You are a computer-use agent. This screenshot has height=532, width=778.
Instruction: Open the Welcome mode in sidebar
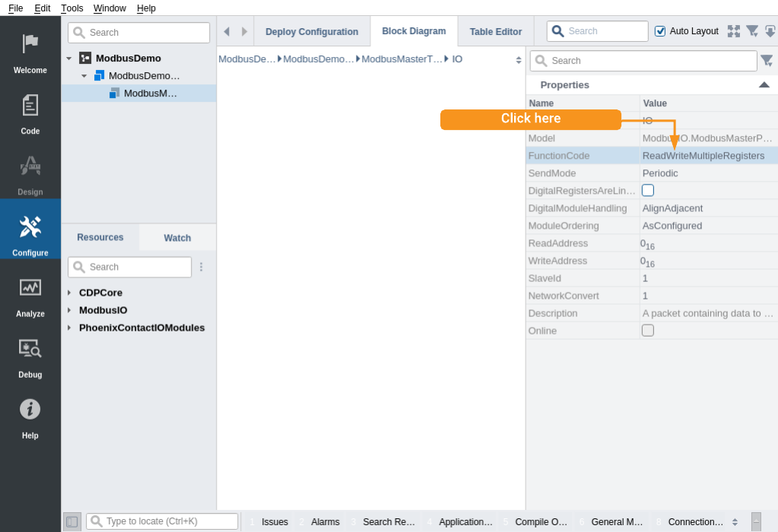click(x=30, y=50)
